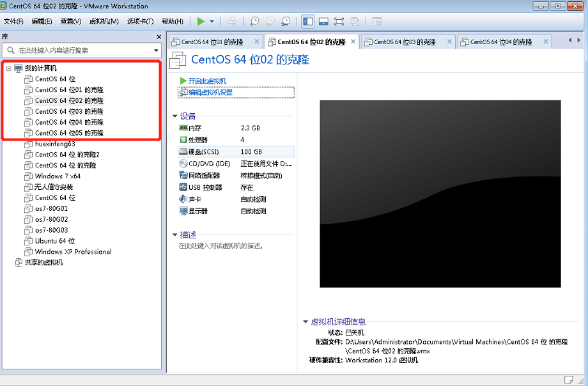Screen dimensions: 588x386
Task: Collapse the 描述 description section
Action: [x=174, y=235]
